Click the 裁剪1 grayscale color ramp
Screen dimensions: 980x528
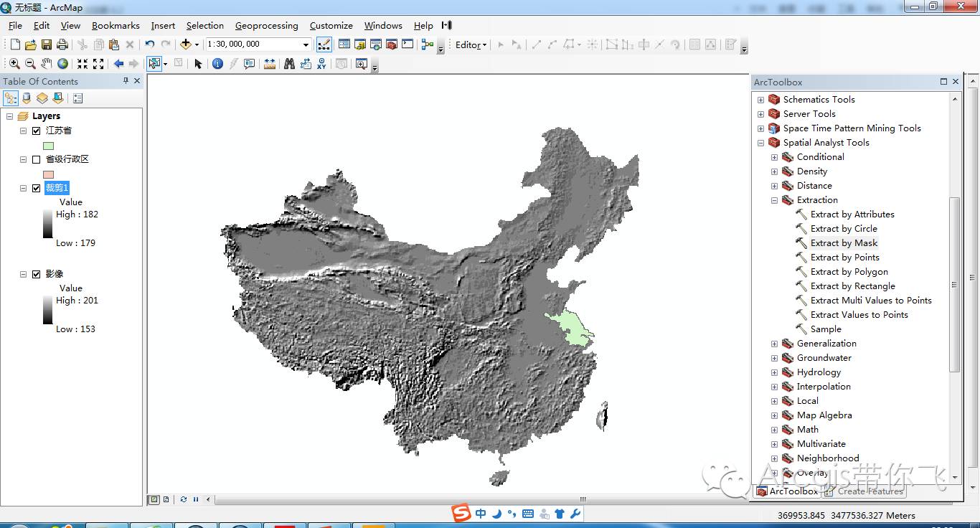tap(48, 223)
